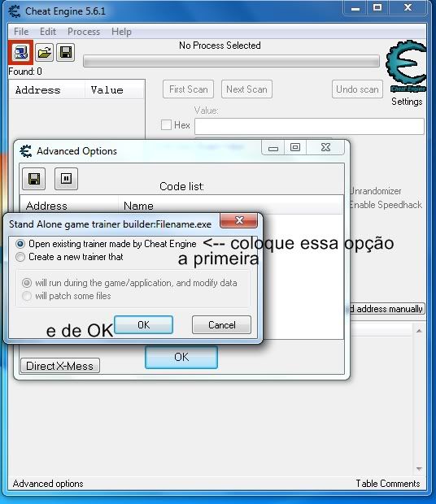The height and width of the screenshot is (504, 436).
Task: Click the scan progress bar
Action: tap(231, 61)
